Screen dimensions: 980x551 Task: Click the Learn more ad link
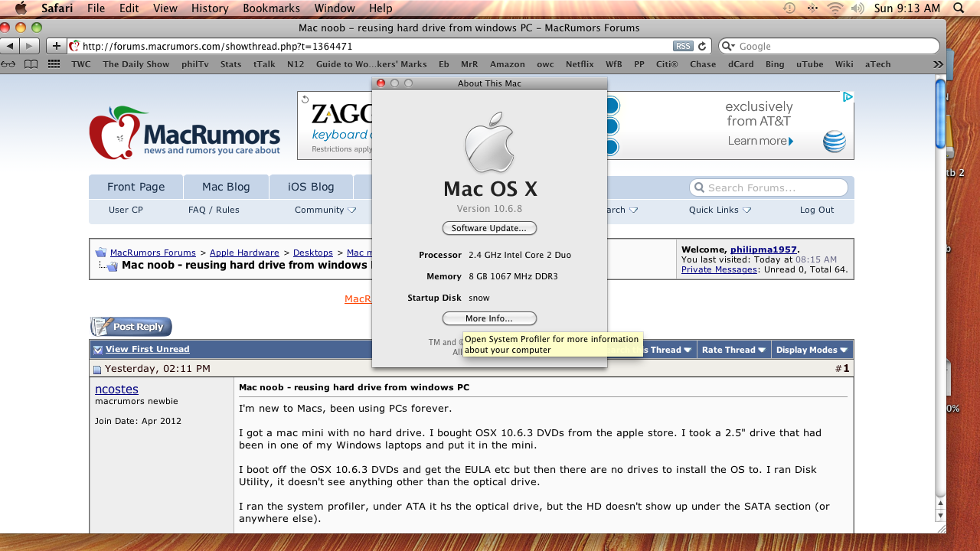click(760, 141)
